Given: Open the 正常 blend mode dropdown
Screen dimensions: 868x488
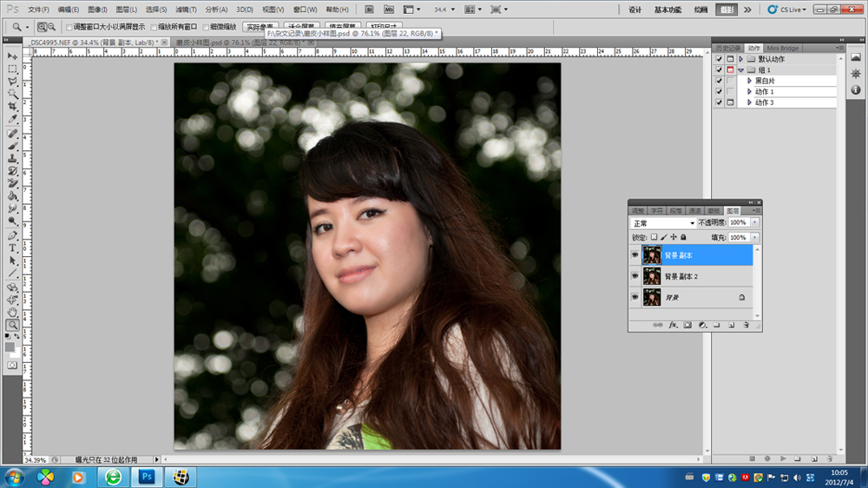Looking at the screenshot, I should click(x=664, y=223).
